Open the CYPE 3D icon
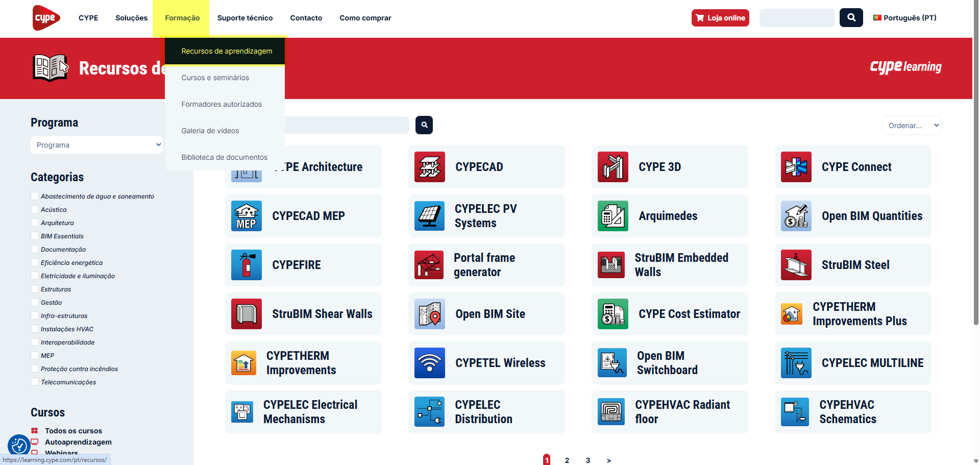 pyautogui.click(x=612, y=167)
